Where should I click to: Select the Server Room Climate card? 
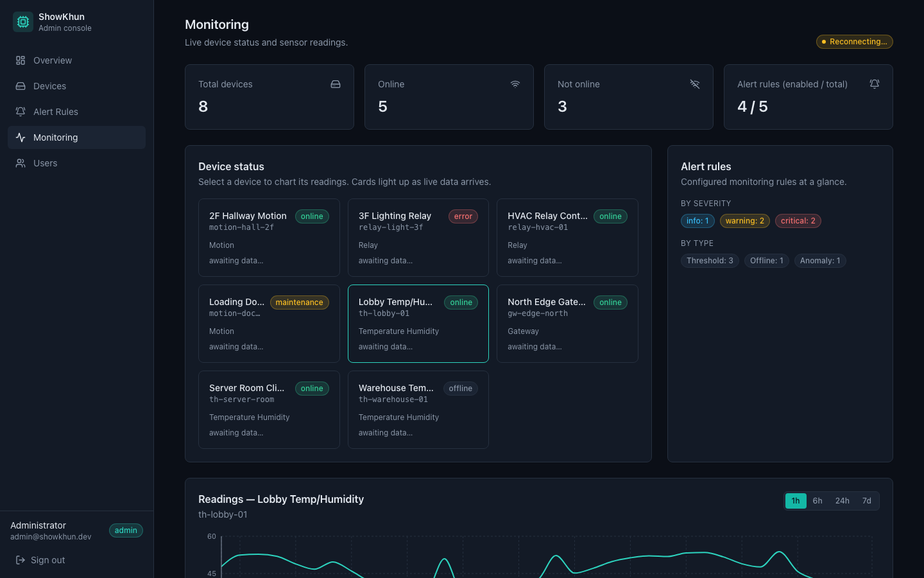pos(269,410)
